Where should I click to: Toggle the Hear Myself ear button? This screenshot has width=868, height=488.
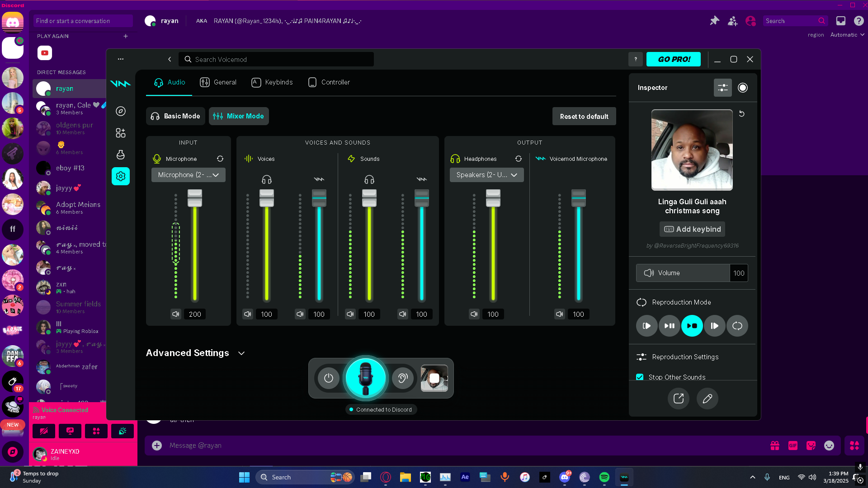[x=402, y=378]
